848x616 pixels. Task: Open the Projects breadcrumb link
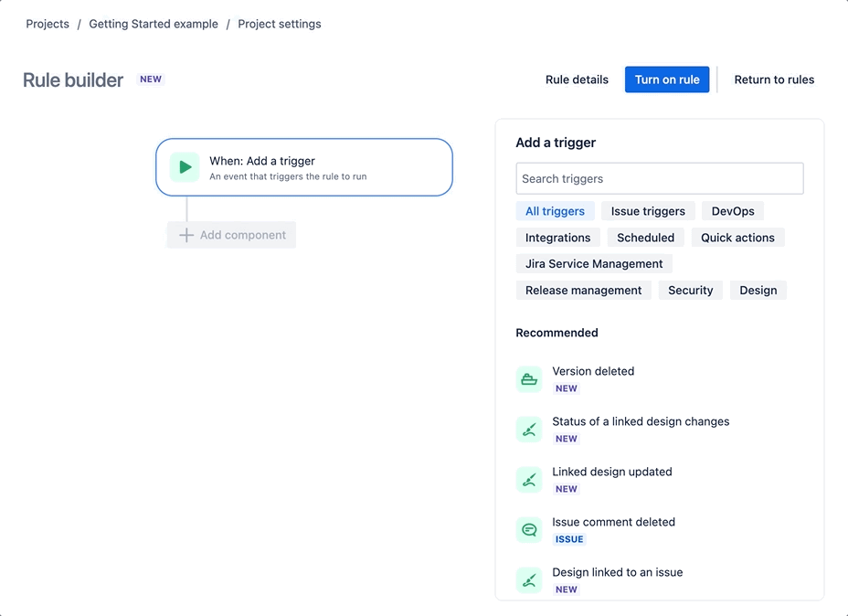[48, 24]
